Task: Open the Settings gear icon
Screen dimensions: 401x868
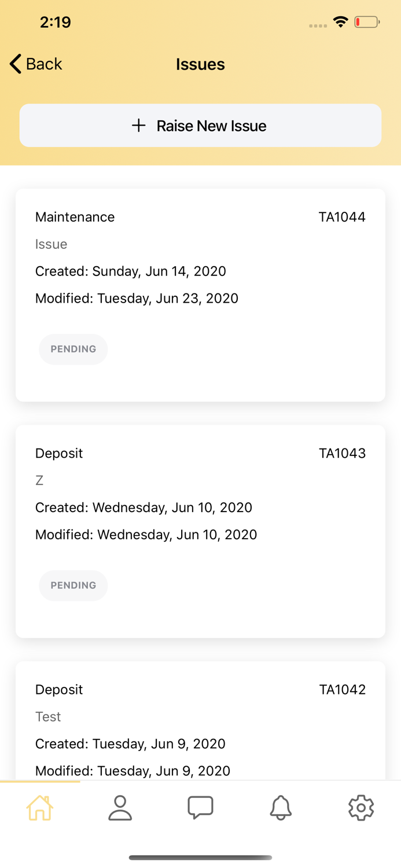Action: coord(361,808)
